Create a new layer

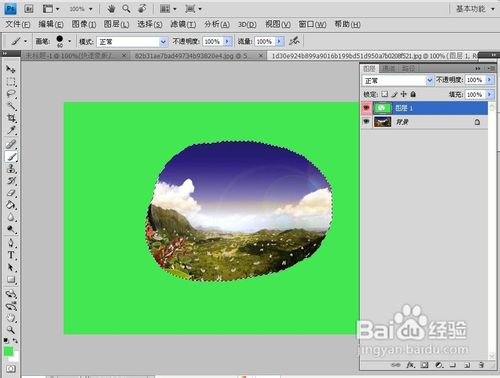467,365
